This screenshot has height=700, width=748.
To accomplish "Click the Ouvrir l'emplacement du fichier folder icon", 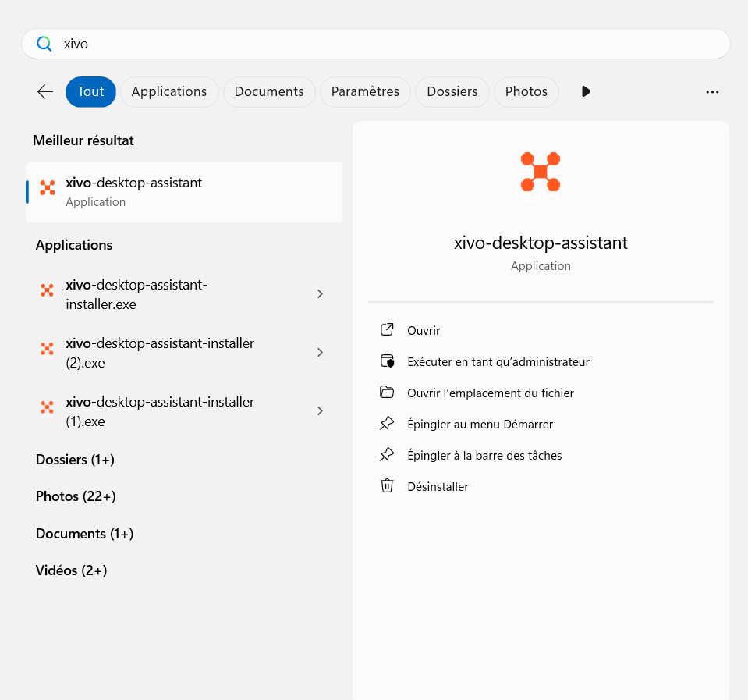I will point(387,393).
